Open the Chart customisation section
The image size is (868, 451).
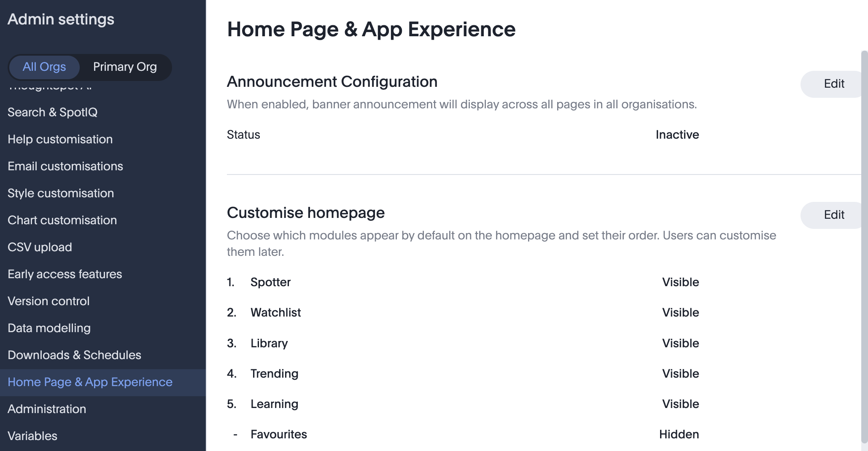coord(62,220)
